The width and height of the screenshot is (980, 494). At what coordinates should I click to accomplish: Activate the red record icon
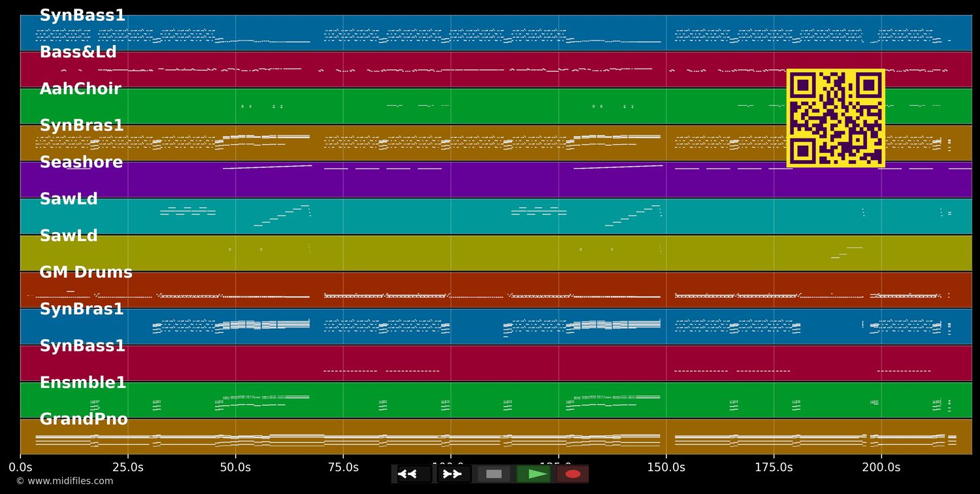coord(573,474)
